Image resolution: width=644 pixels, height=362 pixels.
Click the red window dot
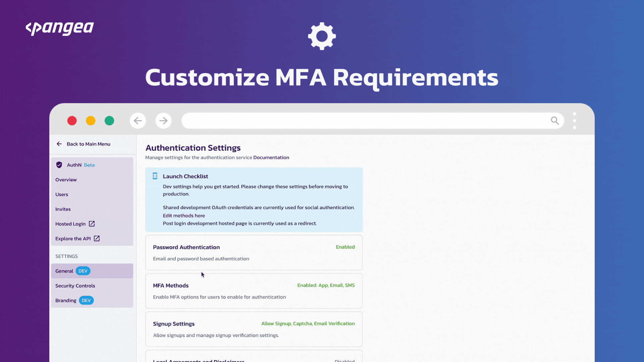click(72, 121)
